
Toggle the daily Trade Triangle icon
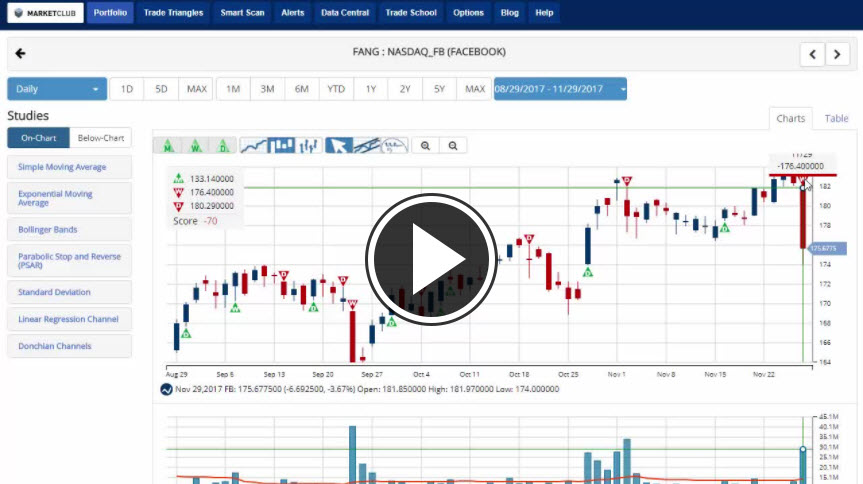click(x=223, y=146)
